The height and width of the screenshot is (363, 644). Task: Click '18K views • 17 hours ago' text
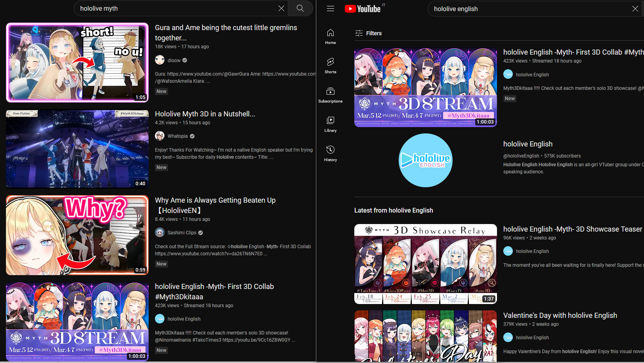point(182,47)
